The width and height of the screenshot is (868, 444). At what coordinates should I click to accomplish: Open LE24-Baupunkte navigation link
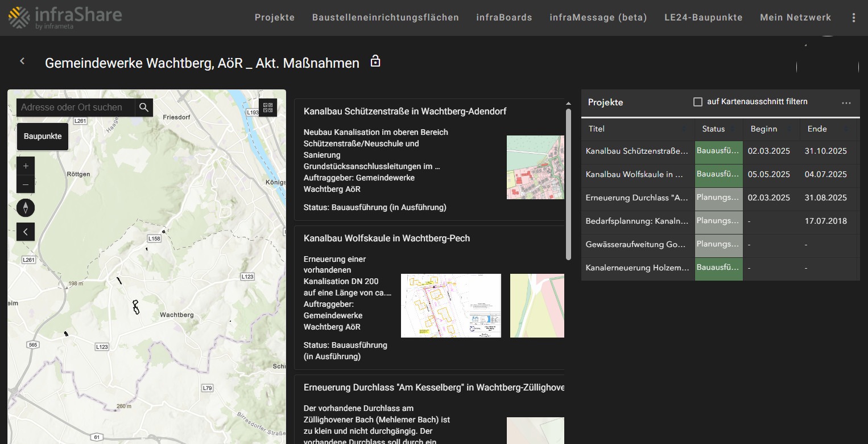click(x=703, y=18)
